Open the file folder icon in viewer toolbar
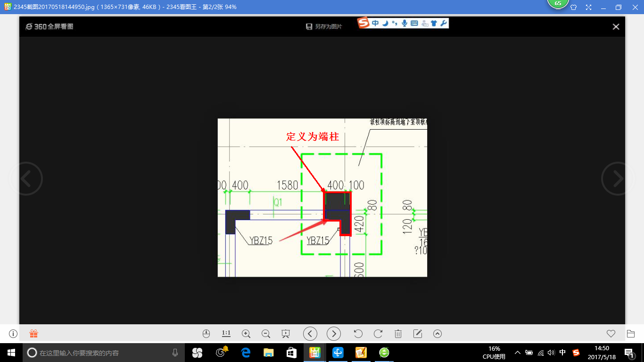The width and height of the screenshot is (644, 362). click(x=631, y=334)
